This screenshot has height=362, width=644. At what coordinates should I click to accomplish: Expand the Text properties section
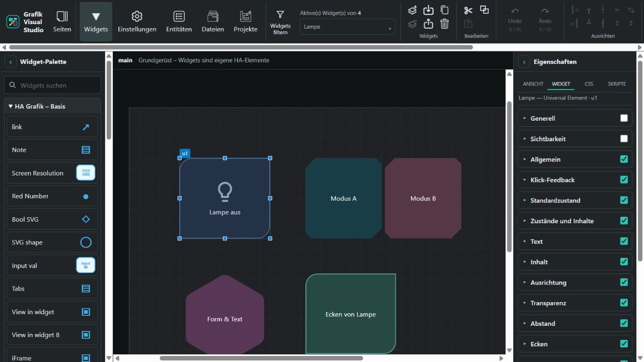[575, 241]
